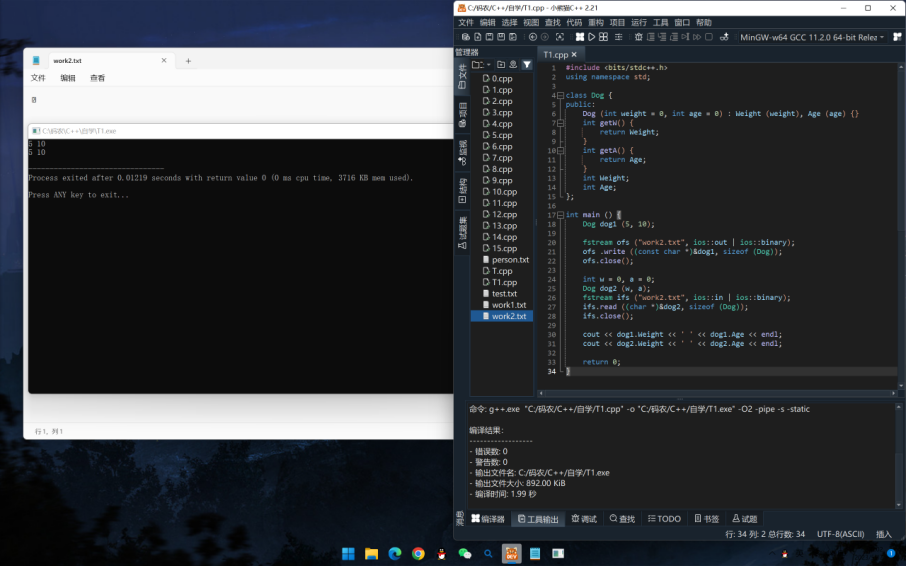The image size is (907, 567).
Task: Click the editor vertical scrollbar
Action: 901,226
